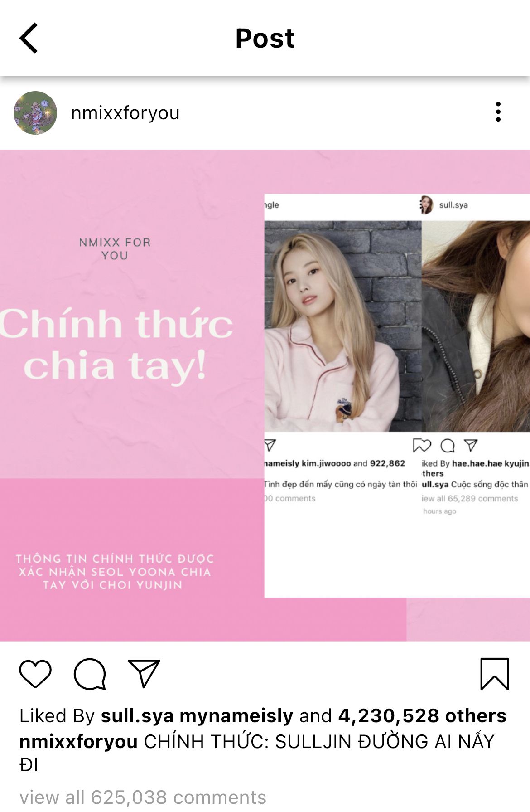Screen dimensions: 530x812
Task: Tap embedded post's comment bubble icon
Action: coord(448,446)
